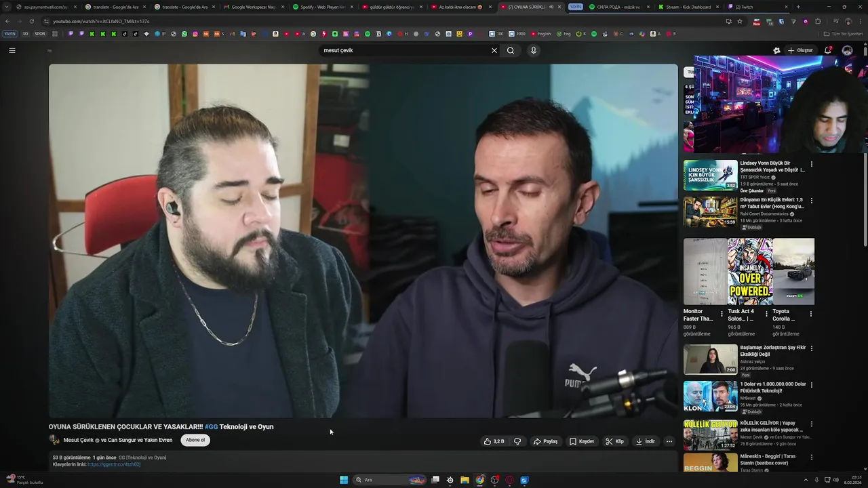The height and width of the screenshot is (488, 868).
Task: Open options for 'Başlamayı Zorlaştıran Şey' video
Action: tap(811, 348)
